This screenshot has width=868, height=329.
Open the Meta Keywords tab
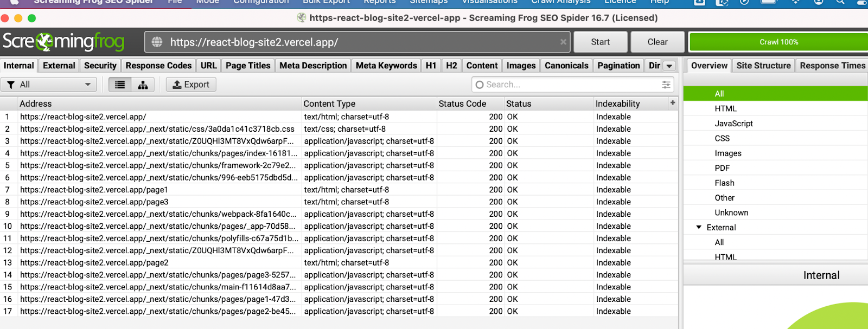(x=386, y=66)
